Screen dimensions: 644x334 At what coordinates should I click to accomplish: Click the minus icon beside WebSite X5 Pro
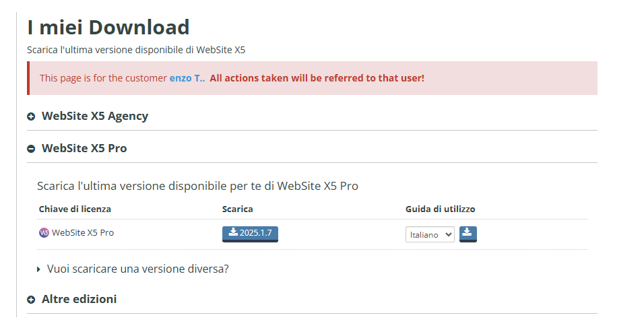pos(31,149)
